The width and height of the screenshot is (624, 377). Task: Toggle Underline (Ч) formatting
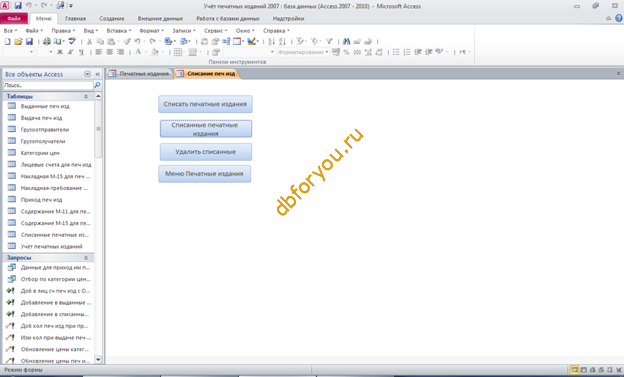[x=81, y=52]
